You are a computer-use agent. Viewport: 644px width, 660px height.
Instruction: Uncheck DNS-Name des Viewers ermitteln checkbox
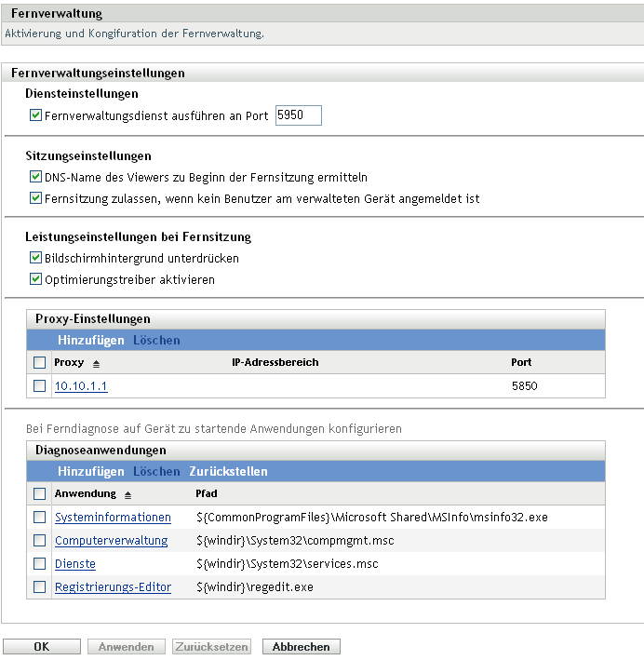click(36, 177)
